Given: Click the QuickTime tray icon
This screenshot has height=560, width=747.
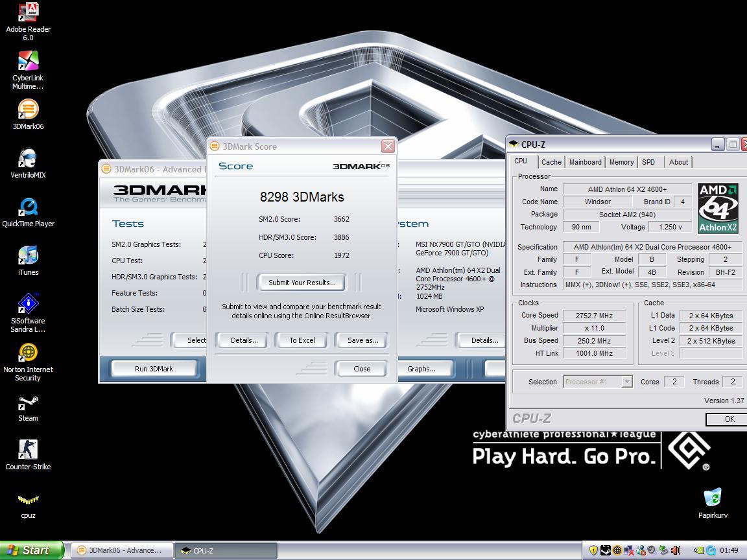Looking at the screenshot, I should pyautogui.click(x=711, y=550).
